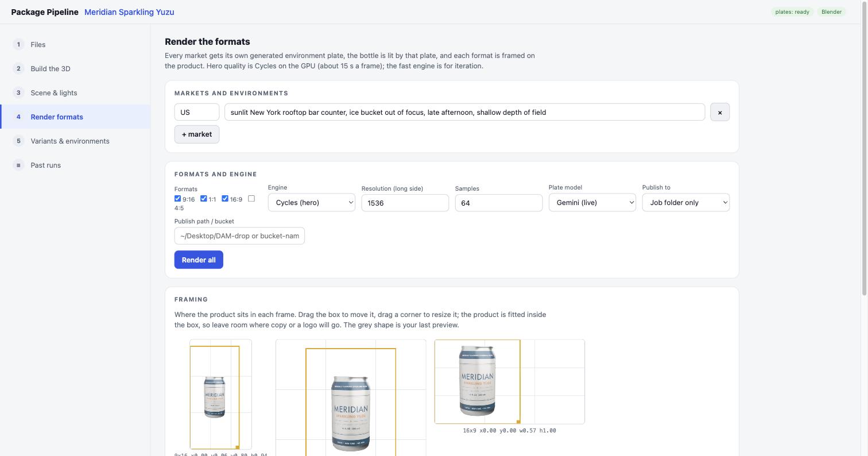This screenshot has width=868, height=456.
Task: Click the Package Pipeline title
Action: (45, 12)
